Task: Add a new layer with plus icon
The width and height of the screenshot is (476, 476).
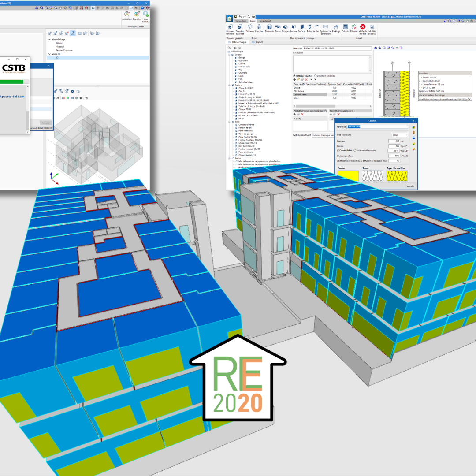Action: 294,80
